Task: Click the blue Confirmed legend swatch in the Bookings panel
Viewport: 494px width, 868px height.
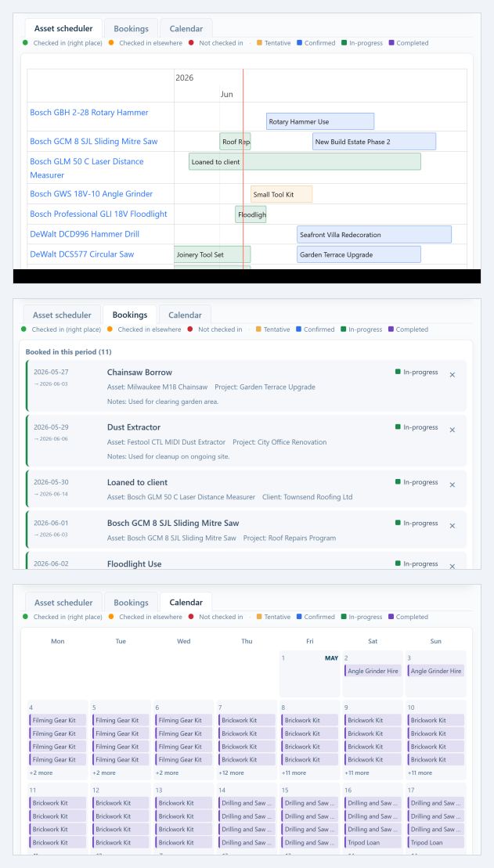Action: [298, 330]
